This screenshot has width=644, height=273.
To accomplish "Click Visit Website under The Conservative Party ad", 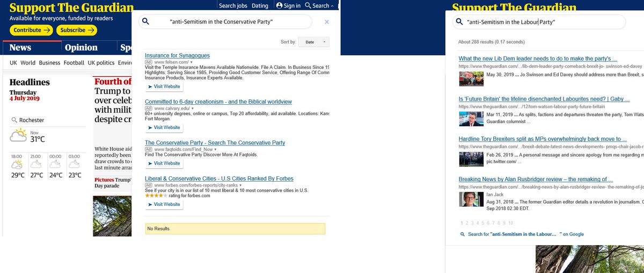I will click(164, 163).
